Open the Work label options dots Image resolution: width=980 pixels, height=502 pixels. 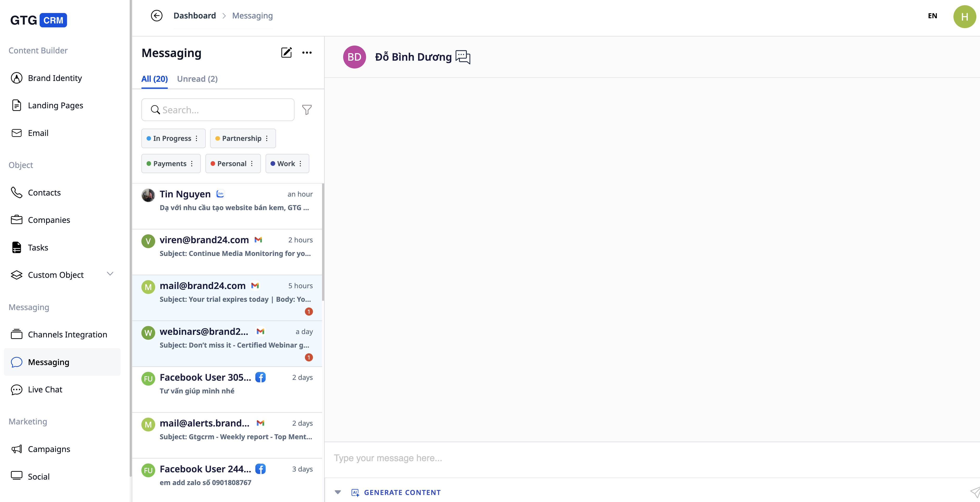(x=300, y=163)
